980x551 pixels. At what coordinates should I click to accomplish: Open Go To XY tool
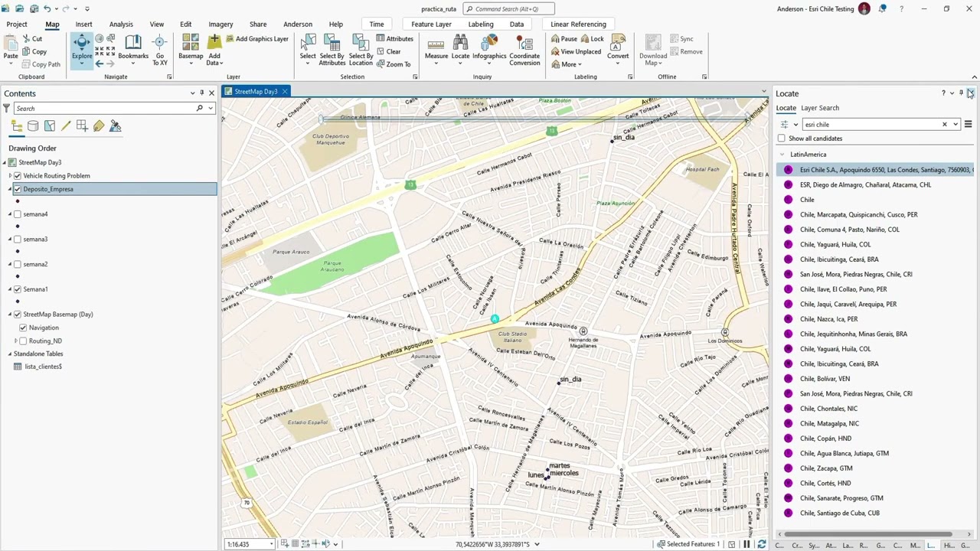pyautogui.click(x=160, y=49)
